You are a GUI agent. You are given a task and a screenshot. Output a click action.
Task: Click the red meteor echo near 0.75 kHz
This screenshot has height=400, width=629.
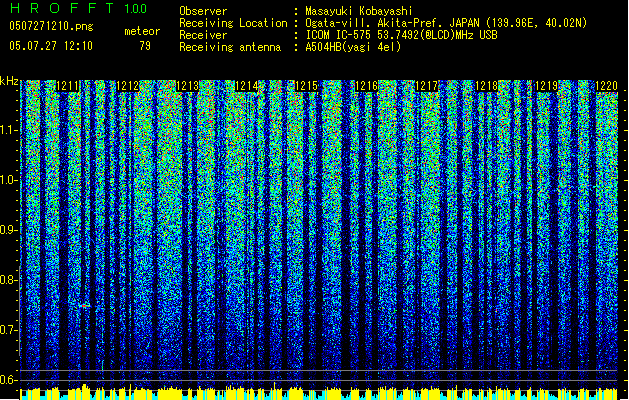pos(84,306)
